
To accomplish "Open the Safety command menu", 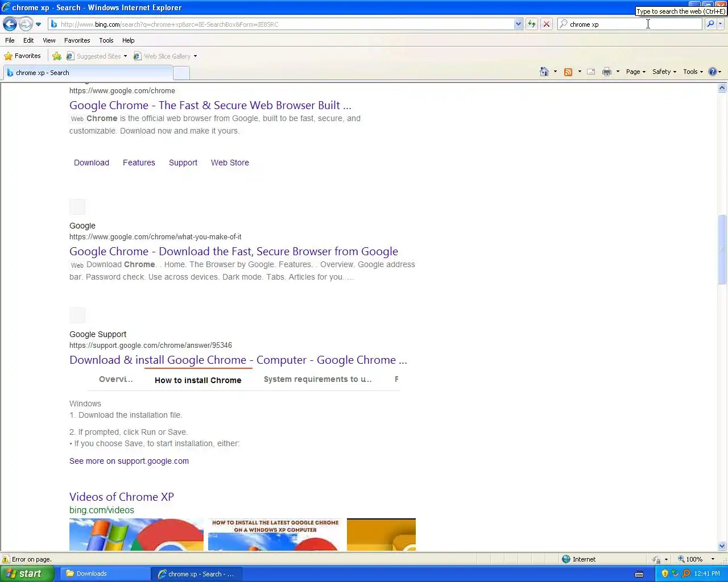I will click(664, 72).
